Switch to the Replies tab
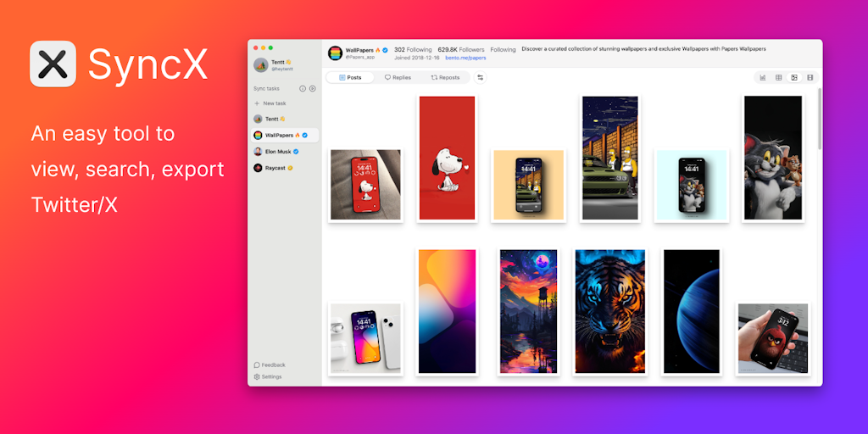 (x=398, y=77)
